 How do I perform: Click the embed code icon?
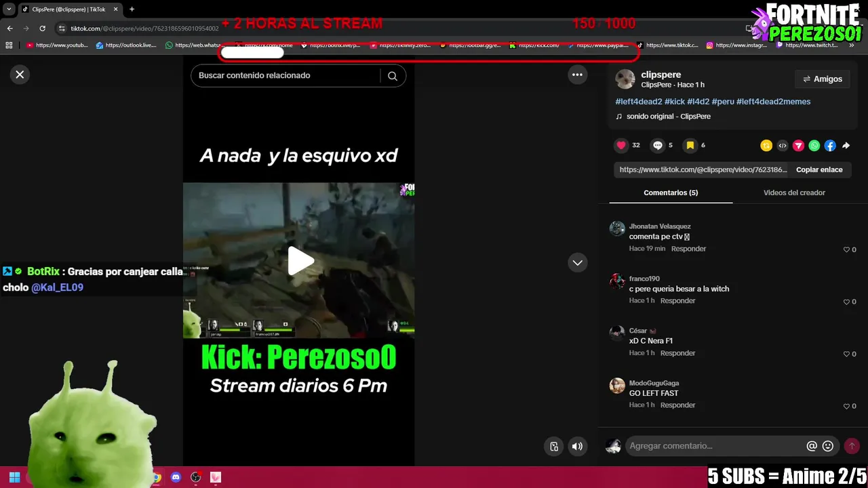pyautogui.click(x=783, y=146)
